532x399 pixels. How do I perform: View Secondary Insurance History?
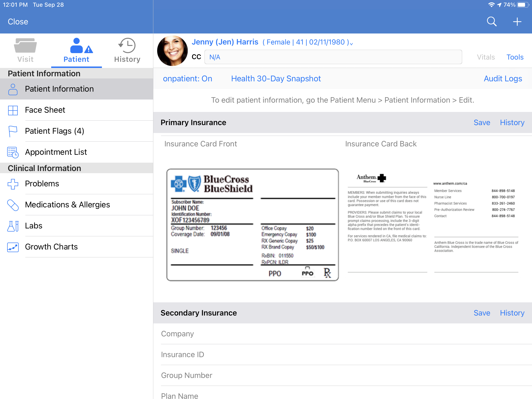pos(512,313)
